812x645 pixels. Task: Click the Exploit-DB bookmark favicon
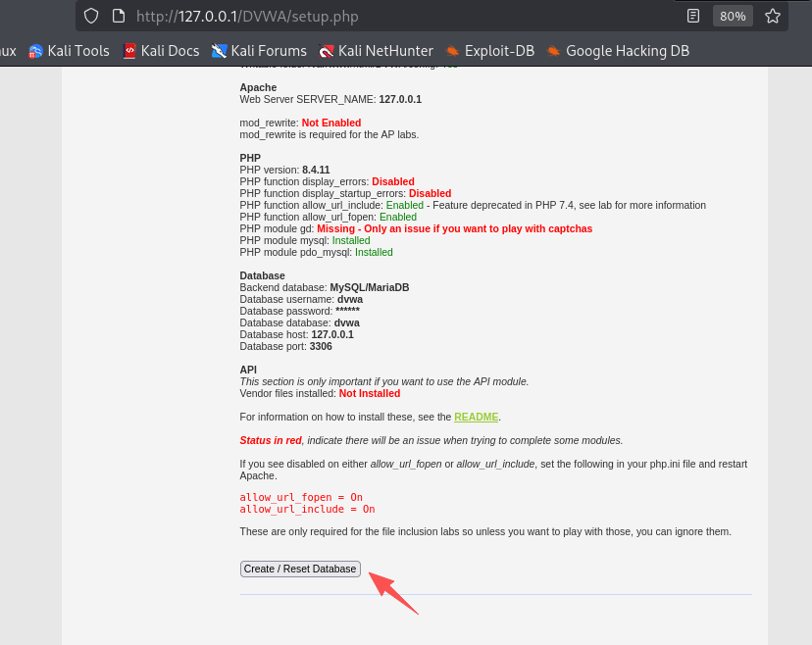452,51
